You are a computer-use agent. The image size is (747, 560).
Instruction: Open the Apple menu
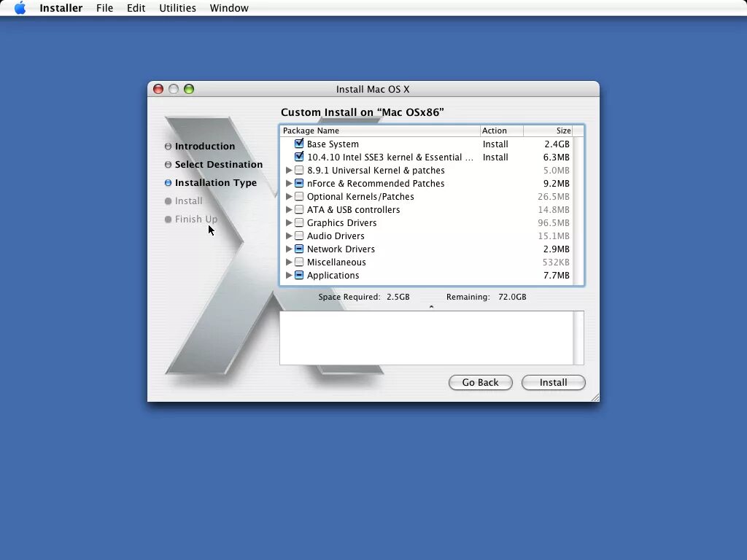tap(20, 7)
